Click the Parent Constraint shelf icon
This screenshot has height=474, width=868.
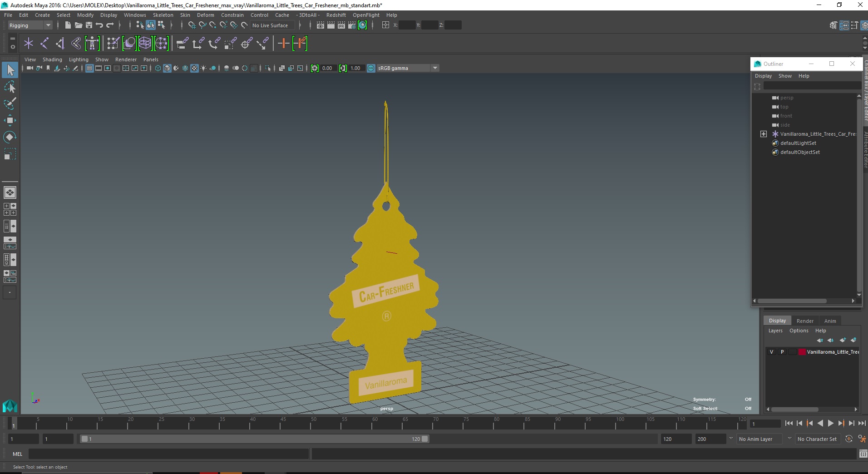coord(182,44)
